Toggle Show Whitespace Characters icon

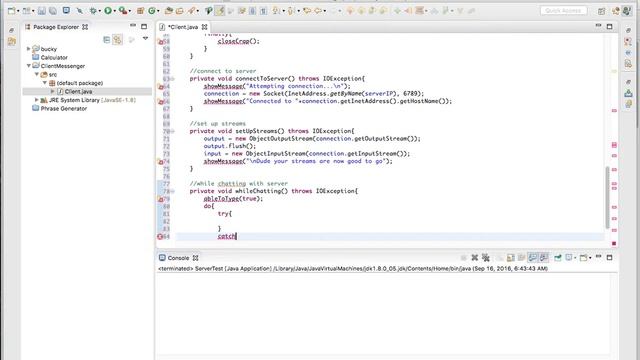click(263, 11)
